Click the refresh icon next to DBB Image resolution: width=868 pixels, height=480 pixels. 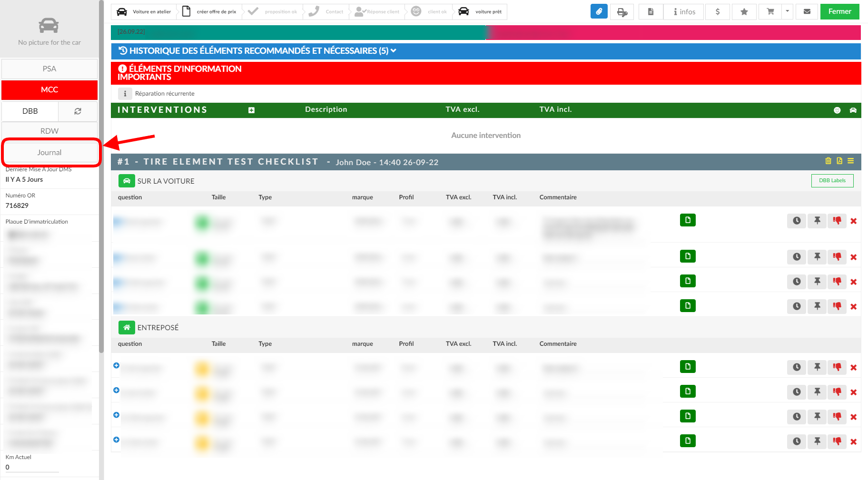[78, 111]
